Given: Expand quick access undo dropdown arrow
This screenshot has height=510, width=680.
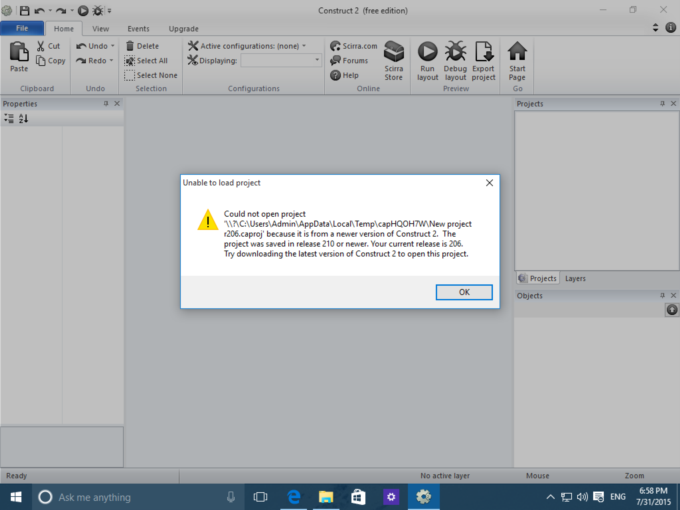Looking at the screenshot, I should (x=50, y=10).
